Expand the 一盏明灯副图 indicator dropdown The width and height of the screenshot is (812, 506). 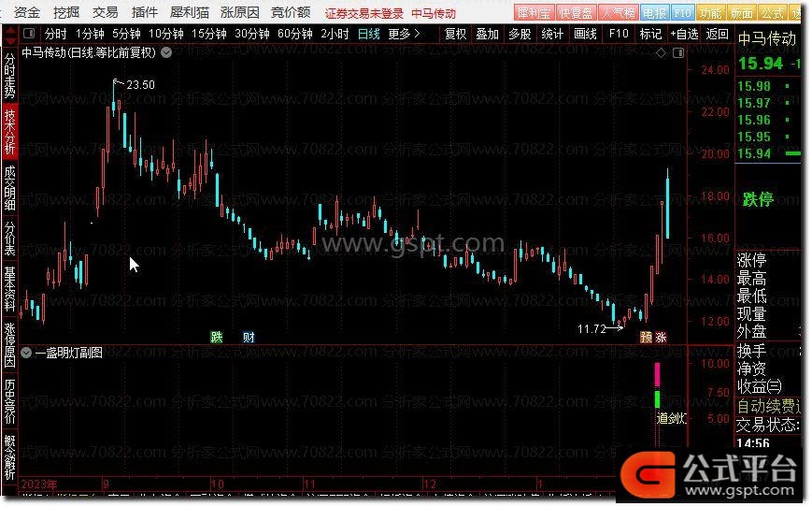[x=26, y=353]
